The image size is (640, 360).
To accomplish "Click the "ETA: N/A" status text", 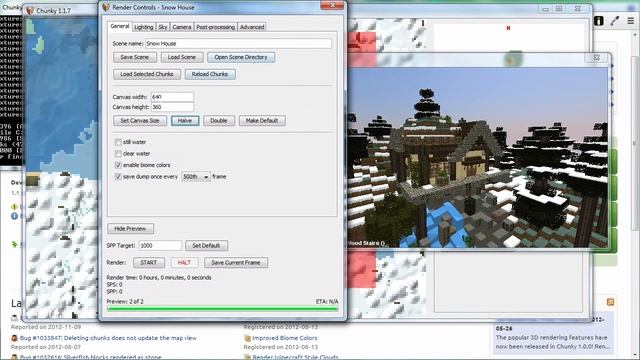I will (327, 302).
